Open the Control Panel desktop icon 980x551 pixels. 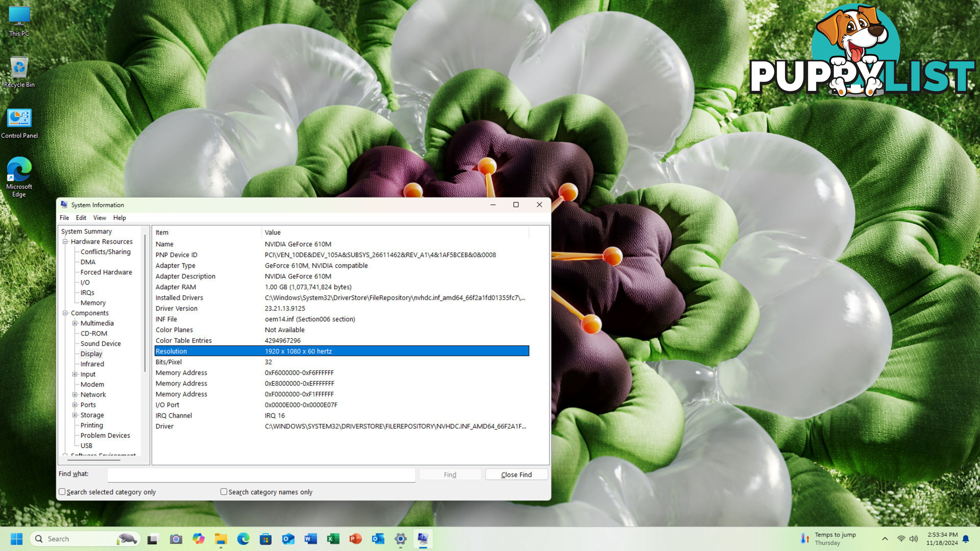19,123
